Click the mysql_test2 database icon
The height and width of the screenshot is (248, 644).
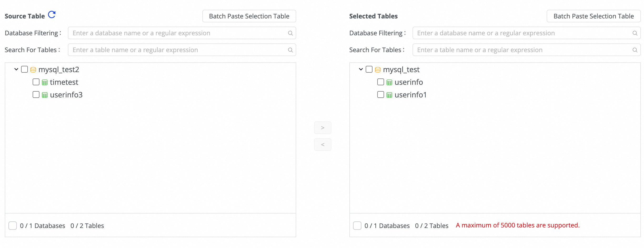pos(33,70)
